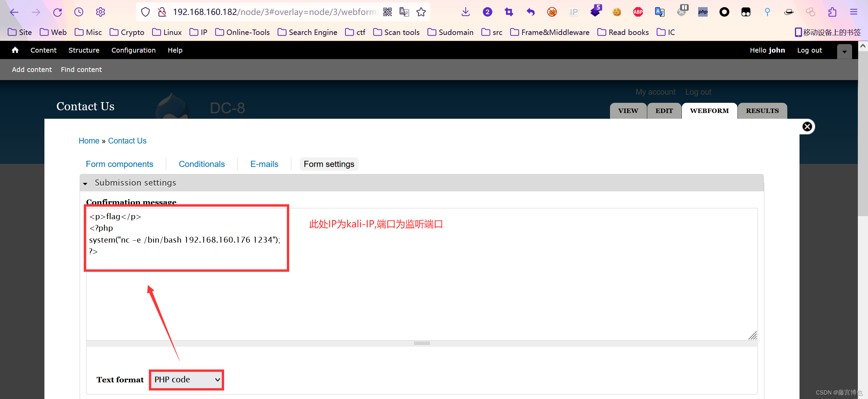Open the Crypto bookmarks folder
The height and width of the screenshot is (399, 868).
tap(127, 32)
